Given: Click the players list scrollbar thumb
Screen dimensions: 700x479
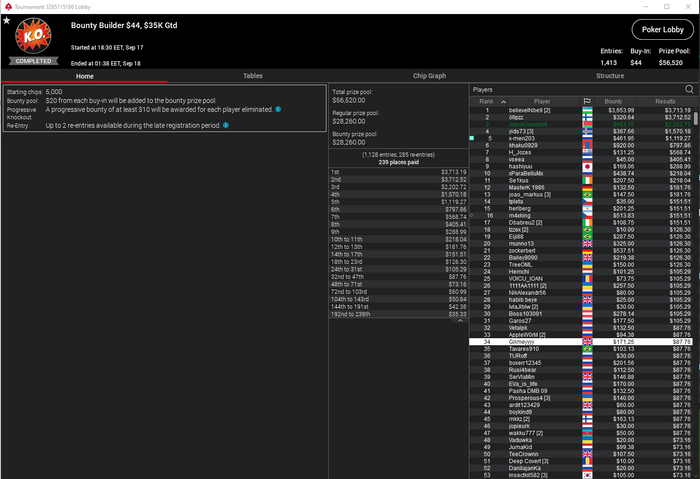Looking at the screenshot, I should pos(696,118).
